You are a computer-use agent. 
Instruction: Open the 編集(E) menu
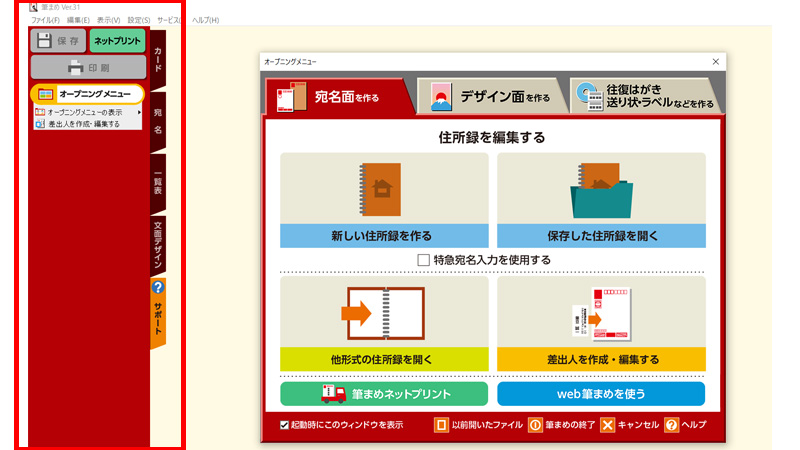click(x=78, y=20)
